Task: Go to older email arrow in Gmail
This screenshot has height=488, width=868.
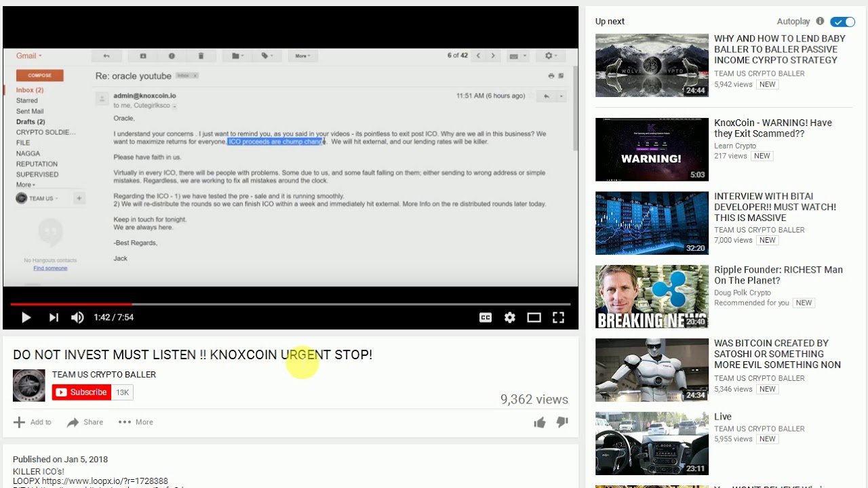Action: click(493, 56)
